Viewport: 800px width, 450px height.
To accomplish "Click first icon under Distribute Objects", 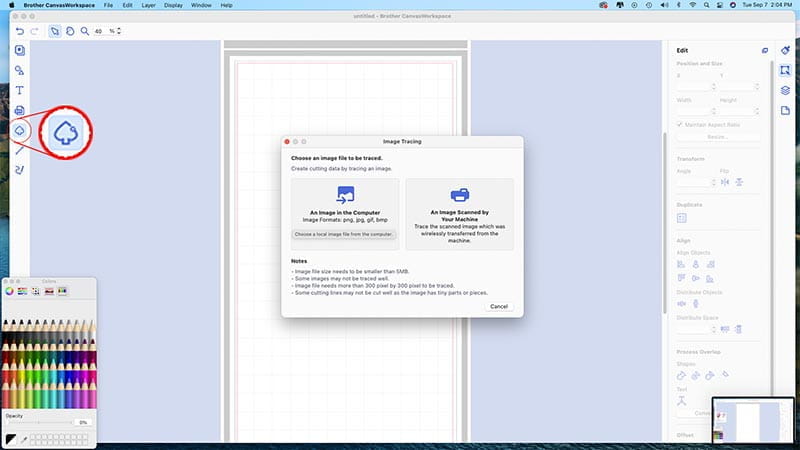I will point(681,304).
